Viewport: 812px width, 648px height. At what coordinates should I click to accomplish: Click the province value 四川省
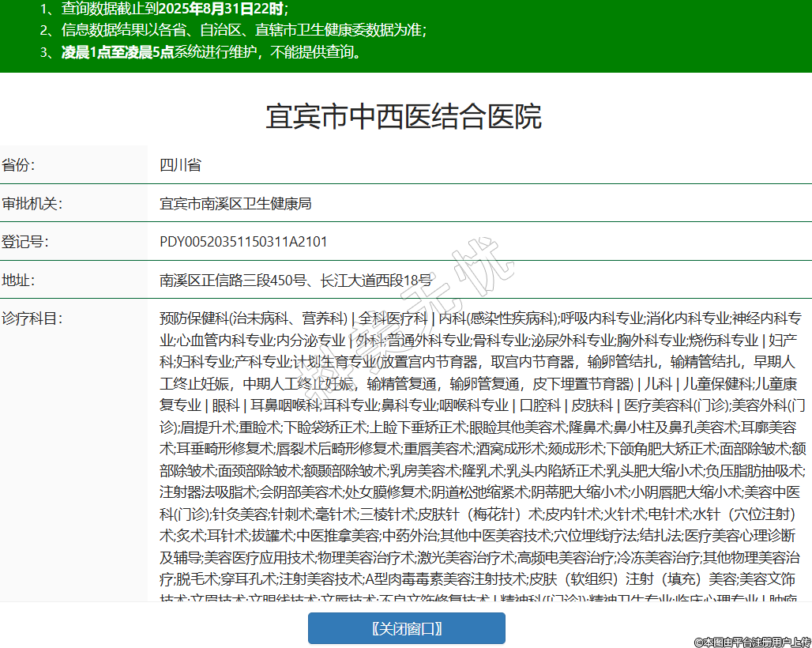click(180, 165)
